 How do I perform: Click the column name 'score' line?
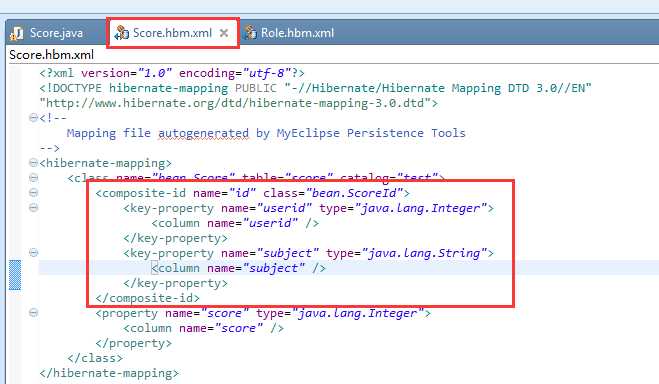point(204,328)
